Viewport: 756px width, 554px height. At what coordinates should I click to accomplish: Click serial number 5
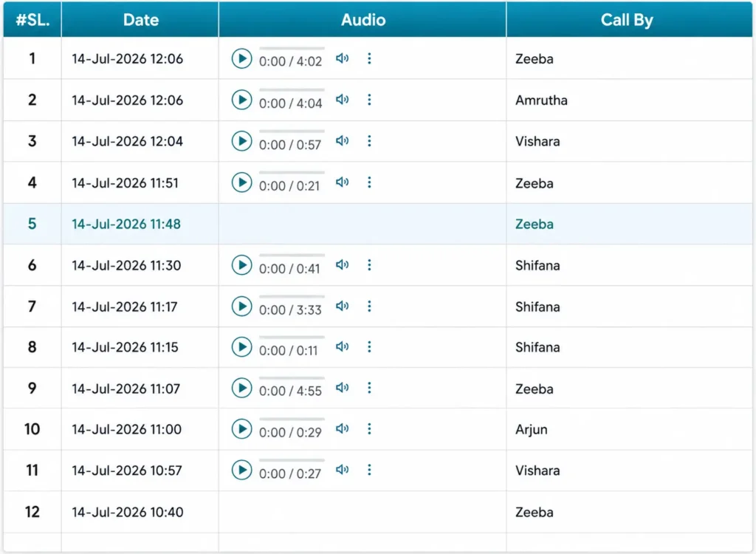pyautogui.click(x=32, y=224)
